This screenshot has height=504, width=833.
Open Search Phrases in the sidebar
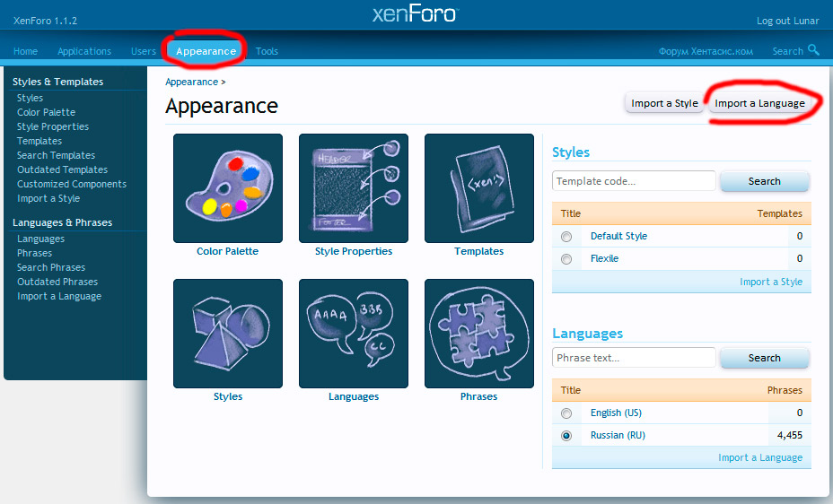51,268
